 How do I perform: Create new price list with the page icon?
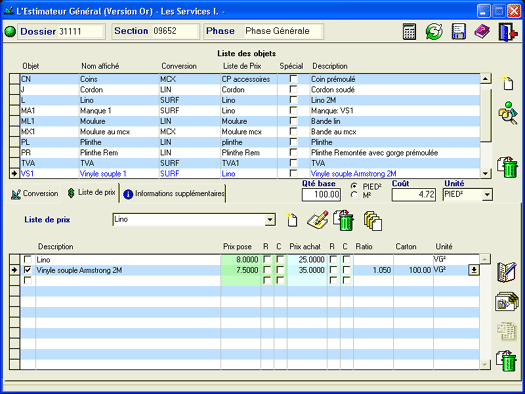(292, 220)
